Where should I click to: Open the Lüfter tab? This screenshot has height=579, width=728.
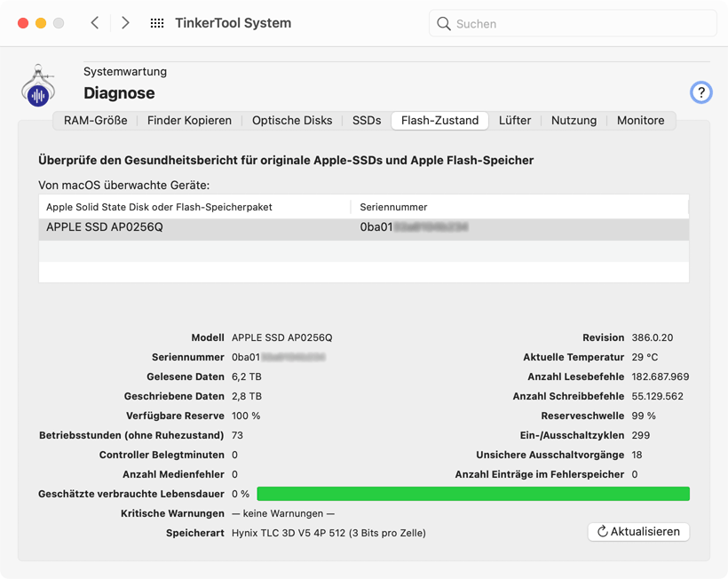[x=515, y=120]
